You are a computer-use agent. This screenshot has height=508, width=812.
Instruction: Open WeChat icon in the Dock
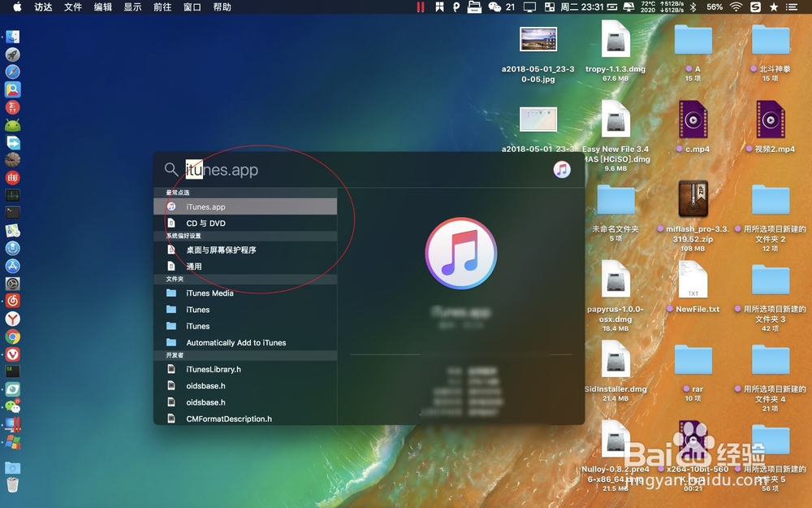[x=13, y=407]
